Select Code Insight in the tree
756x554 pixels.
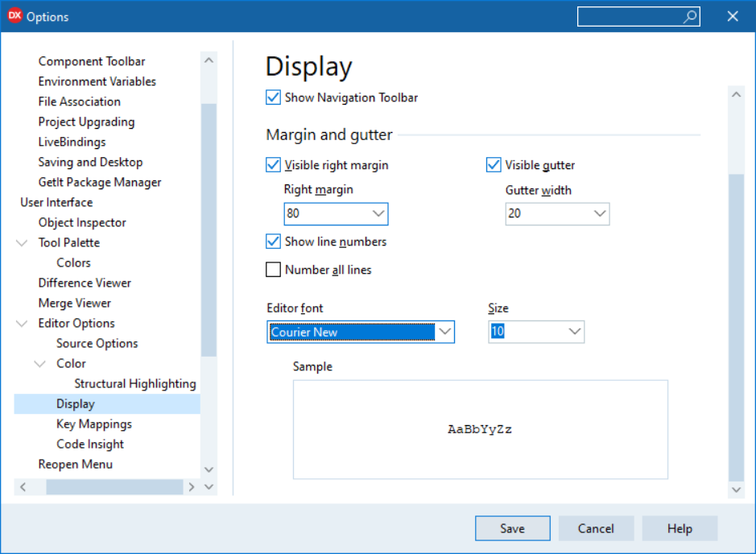click(x=90, y=444)
